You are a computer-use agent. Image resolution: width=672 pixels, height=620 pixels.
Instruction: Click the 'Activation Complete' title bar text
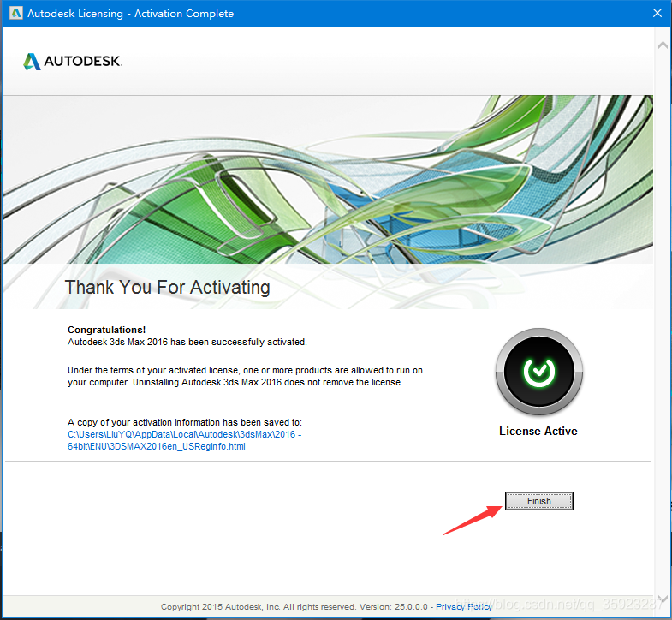184,13
